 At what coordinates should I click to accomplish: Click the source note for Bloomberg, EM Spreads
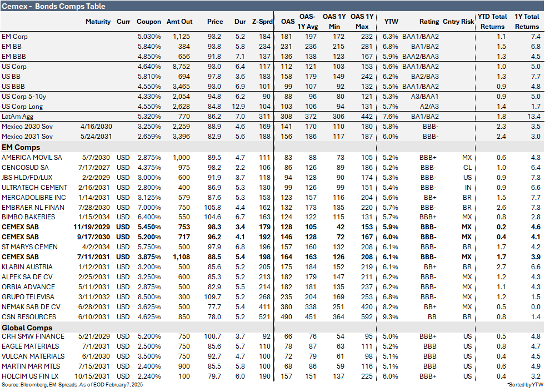tap(72, 385)
